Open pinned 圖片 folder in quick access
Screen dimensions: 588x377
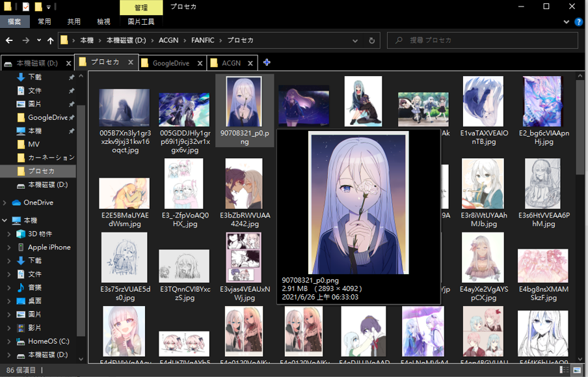(x=34, y=104)
